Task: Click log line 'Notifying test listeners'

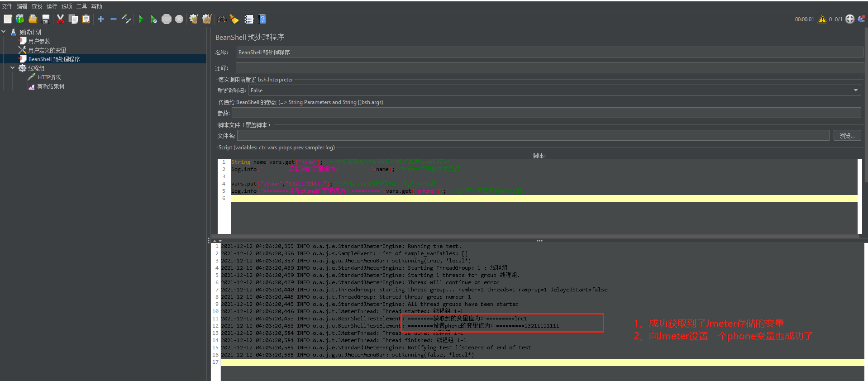Action: click(376, 348)
